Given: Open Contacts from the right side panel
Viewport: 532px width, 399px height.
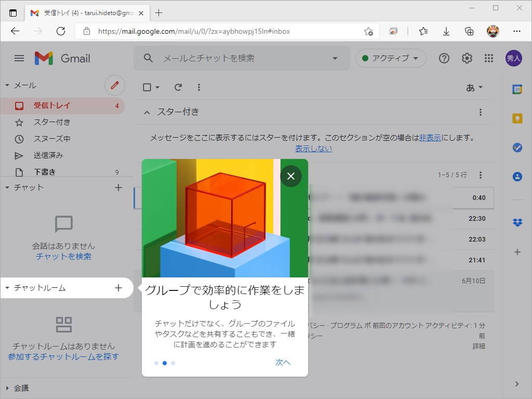Looking at the screenshot, I should coord(517,176).
